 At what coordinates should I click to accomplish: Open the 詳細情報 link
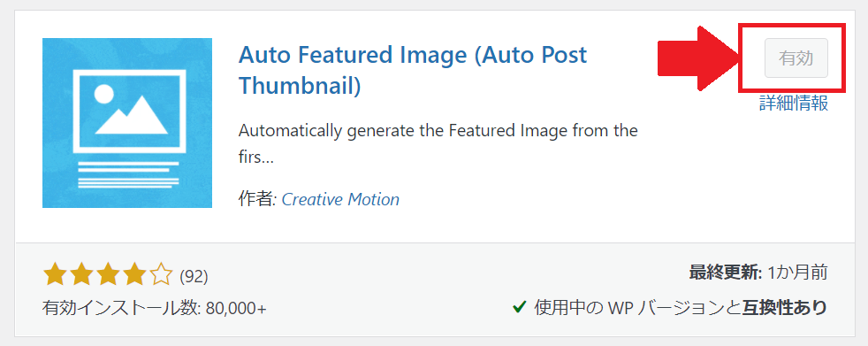pyautogui.click(x=794, y=104)
